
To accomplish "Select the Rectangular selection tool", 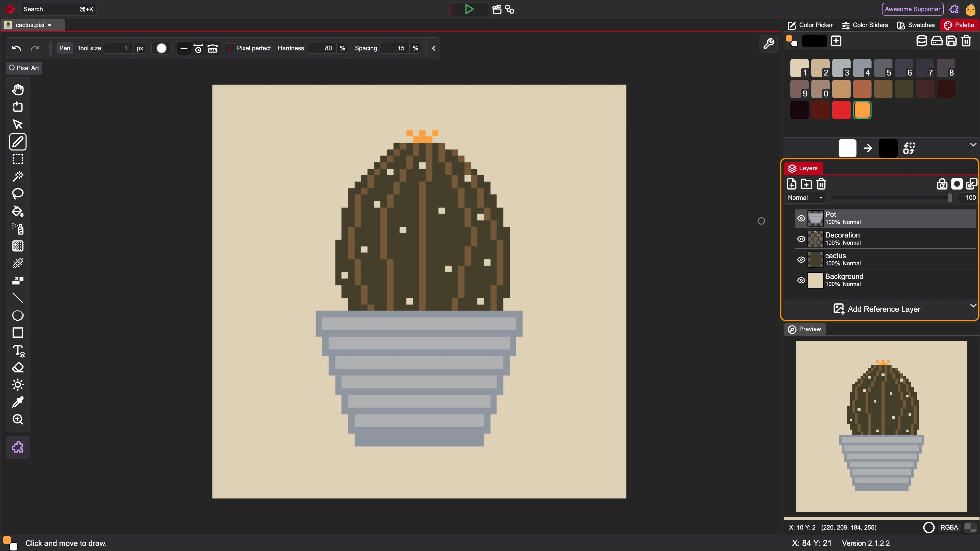I will tap(18, 159).
